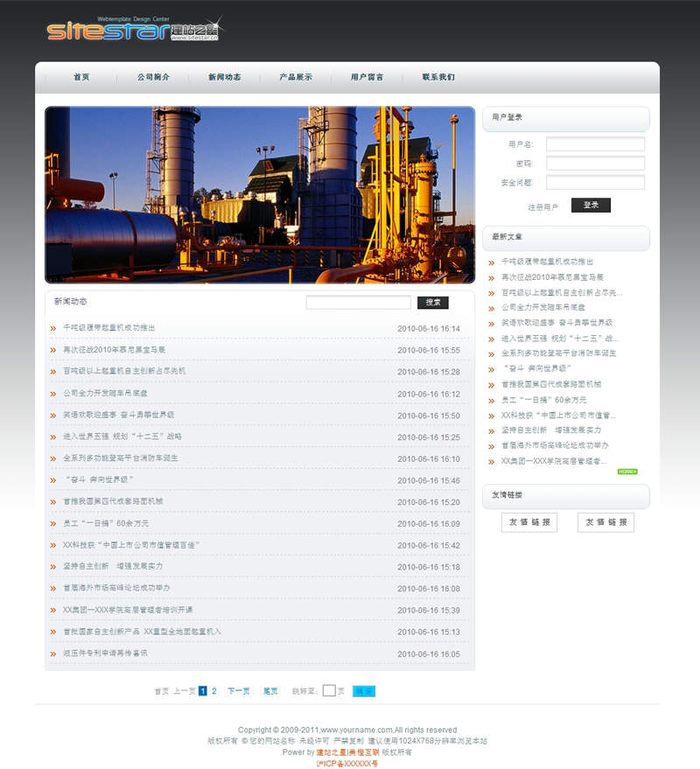Click the 注册用户 register link
This screenshot has height=769, width=700.
pos(542,207)
